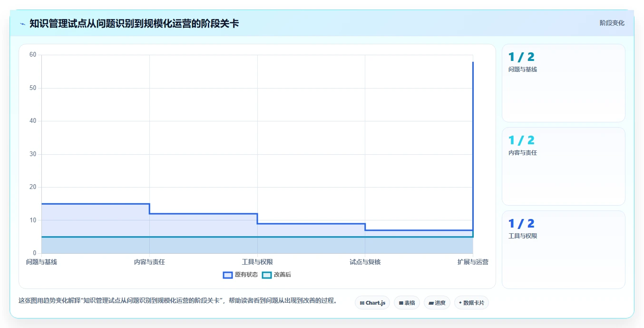Click x-axis label 试点与复核
This screenshot has height=328, width=644.
(365, 262)
